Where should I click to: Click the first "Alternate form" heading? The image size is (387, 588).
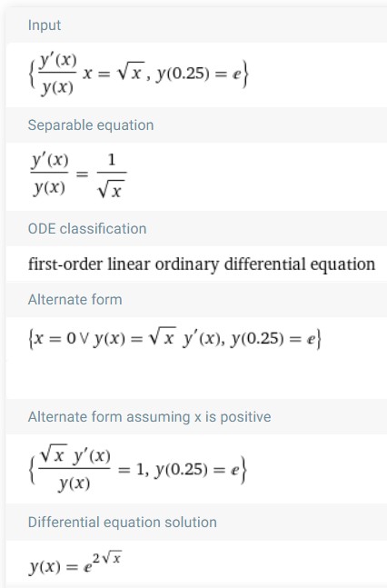point(75,300)
